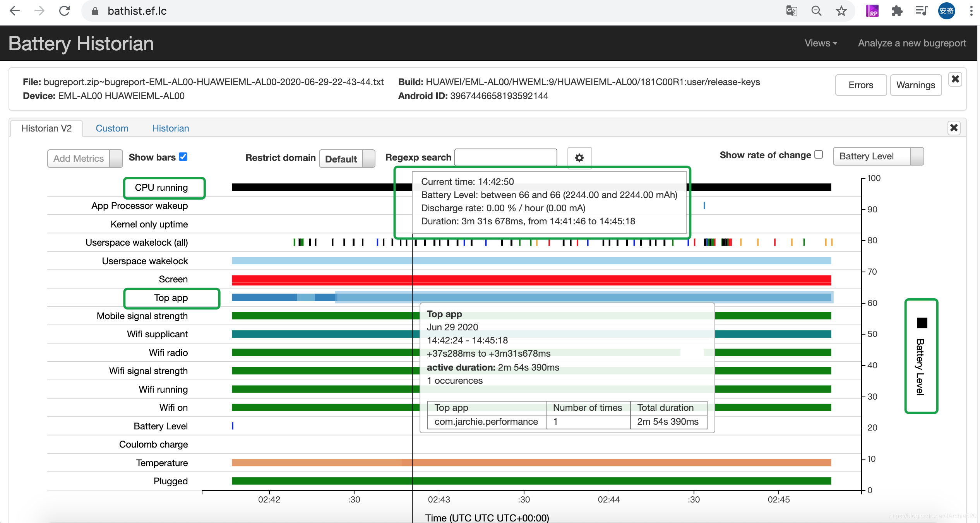
Task: Open the browser extensions puzzle icon
Action: pos(897,11)
